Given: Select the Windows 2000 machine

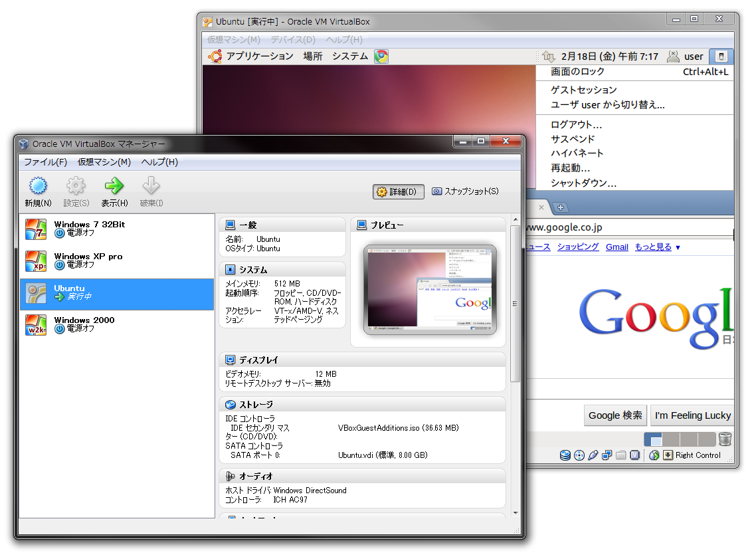Looking at the screenshot, I should (117, 325).
